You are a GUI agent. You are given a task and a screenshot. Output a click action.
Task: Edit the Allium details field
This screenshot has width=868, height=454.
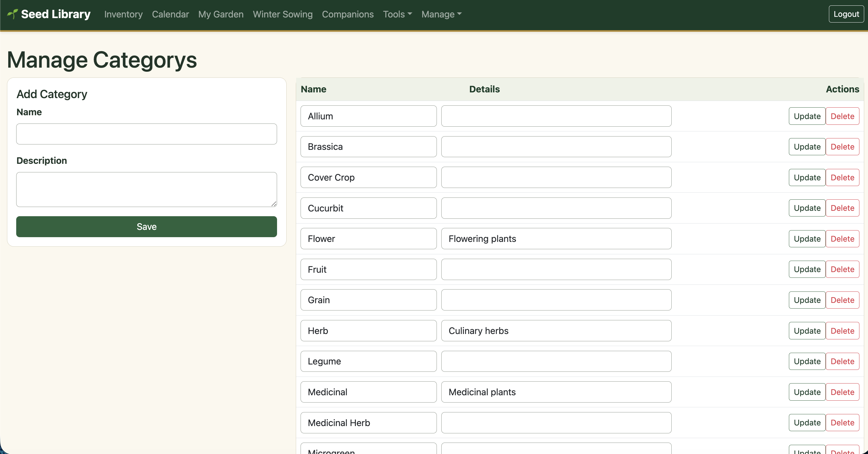pos(556,116)
